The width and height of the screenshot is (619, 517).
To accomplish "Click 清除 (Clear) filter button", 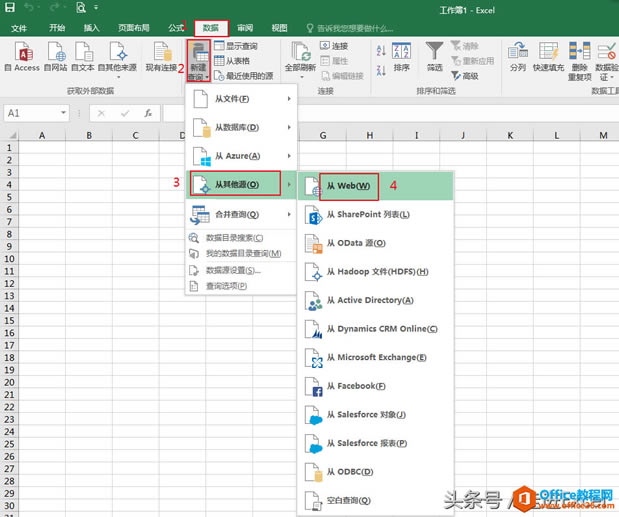I will [x=465, y=46].
